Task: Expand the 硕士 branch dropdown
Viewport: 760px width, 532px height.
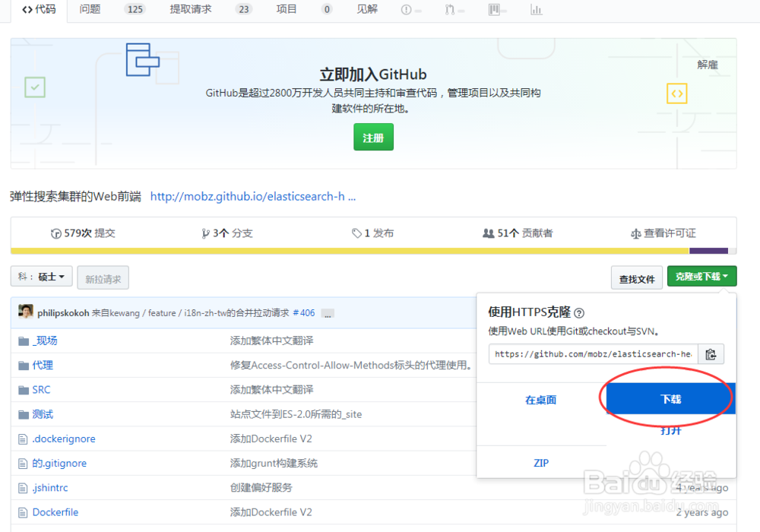Action: (42, 277)
